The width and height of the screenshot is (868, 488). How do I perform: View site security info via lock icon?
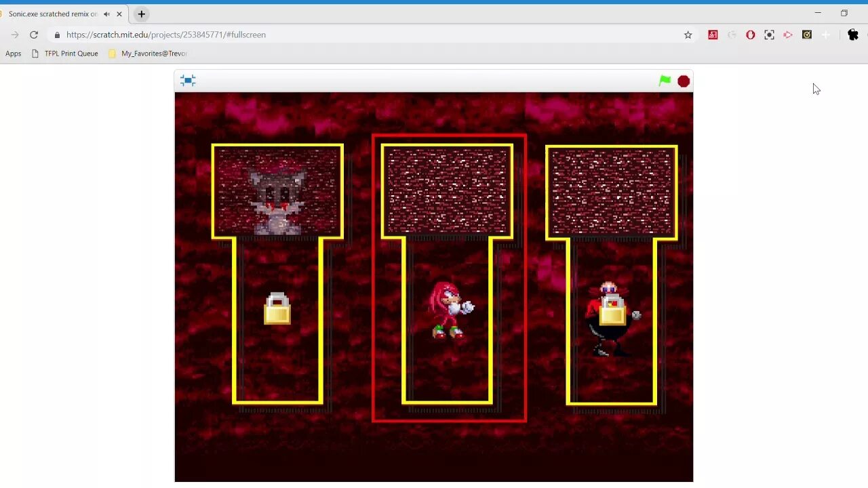pyautogui.click(x=57, y=35)
